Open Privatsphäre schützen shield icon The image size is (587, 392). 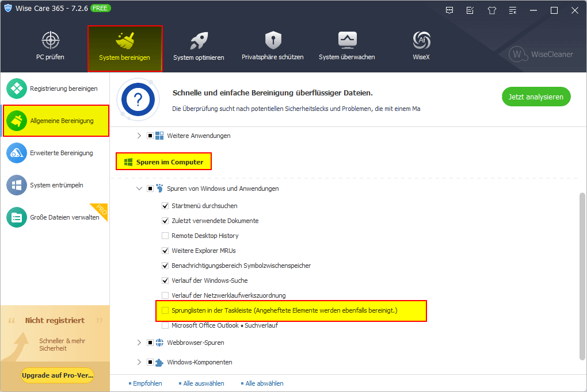pyautogui.click(x=273, y=40)
